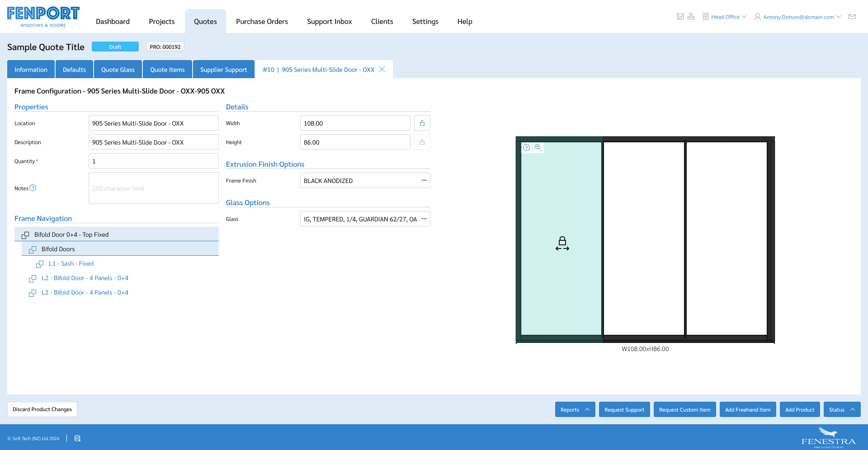Click the Width input field
The height and width of the screenshot is (450, 868).
click(355, 123)
